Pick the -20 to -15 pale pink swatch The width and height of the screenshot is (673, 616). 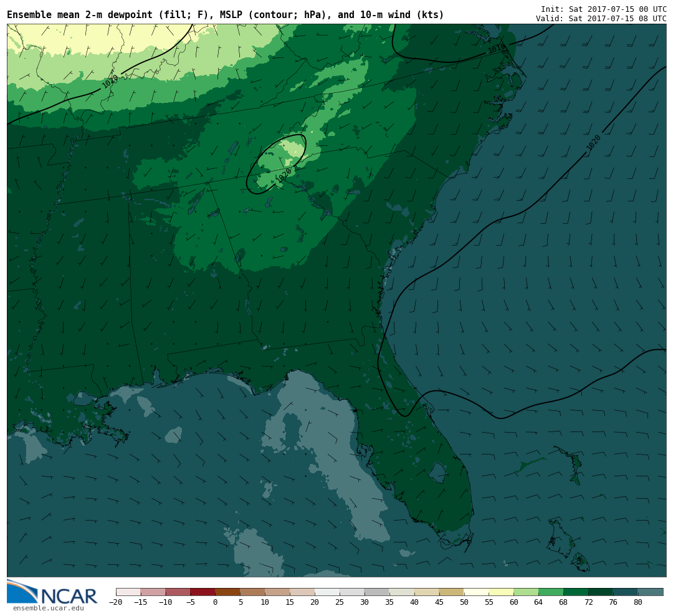(128, 592)
